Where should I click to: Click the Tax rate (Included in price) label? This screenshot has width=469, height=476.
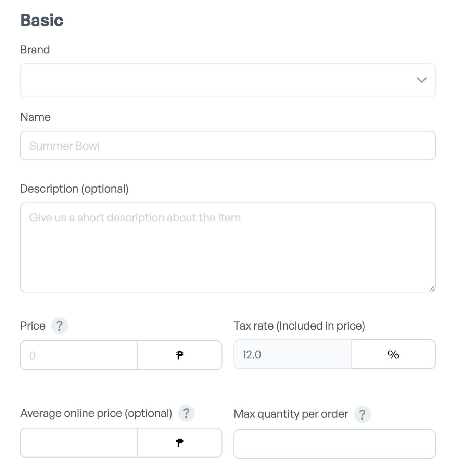pos(300,326)
